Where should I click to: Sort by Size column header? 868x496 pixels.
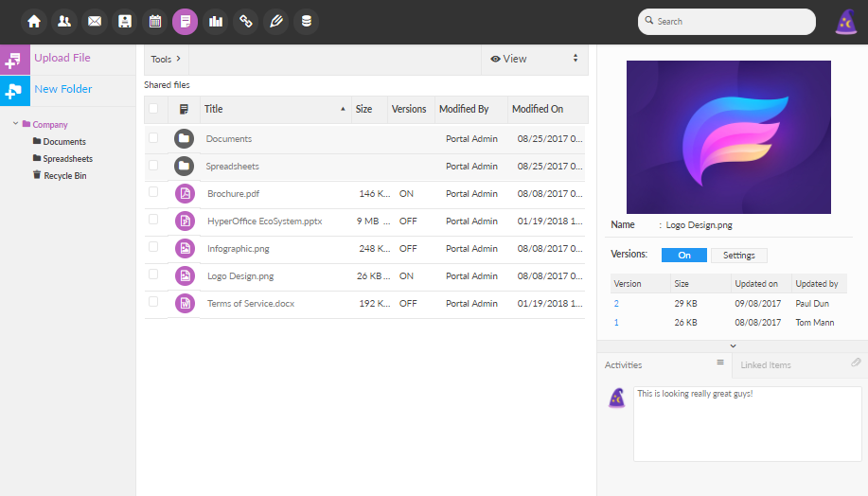click(363, 109)
